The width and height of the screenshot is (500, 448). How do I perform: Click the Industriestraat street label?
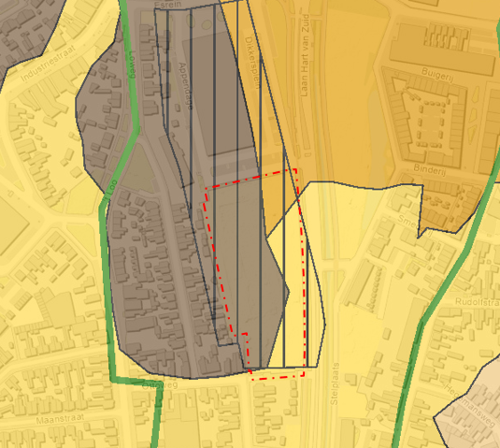click(49, 64)
